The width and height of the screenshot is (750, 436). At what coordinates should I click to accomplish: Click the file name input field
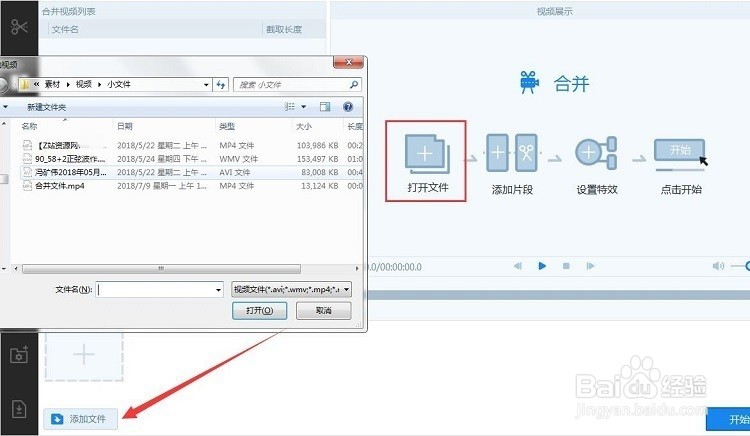point(160,290)
